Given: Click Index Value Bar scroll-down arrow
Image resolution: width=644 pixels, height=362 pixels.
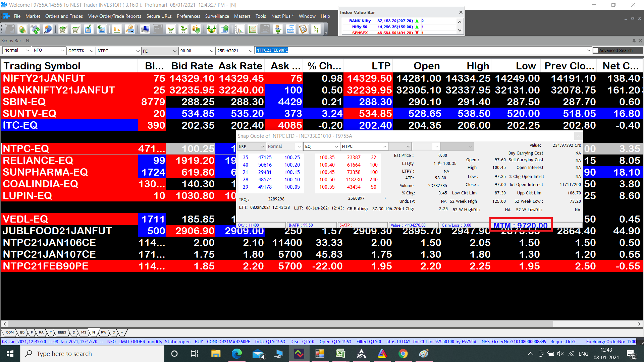Looking at the screenshot, I should [x=460, y=30].
